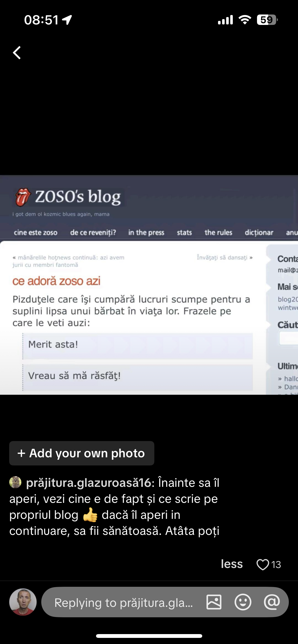Collapse the comment with 'less'
This screenshot has height=644, width=298.
coord(232,564)
